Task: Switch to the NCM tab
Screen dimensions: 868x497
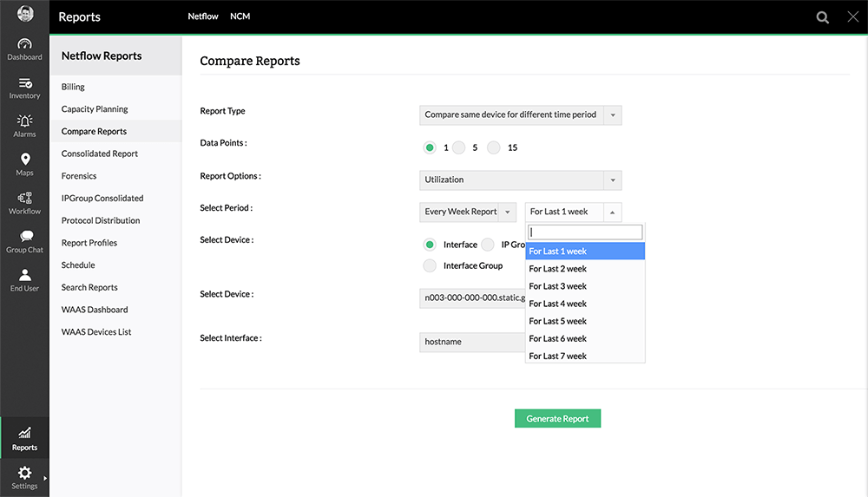Action: [240, 16]
